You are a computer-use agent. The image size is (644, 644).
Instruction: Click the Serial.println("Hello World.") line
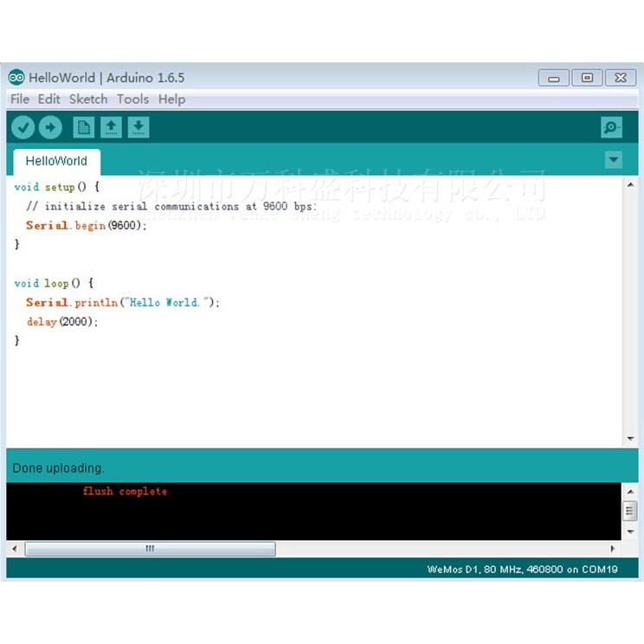point(123,303)
